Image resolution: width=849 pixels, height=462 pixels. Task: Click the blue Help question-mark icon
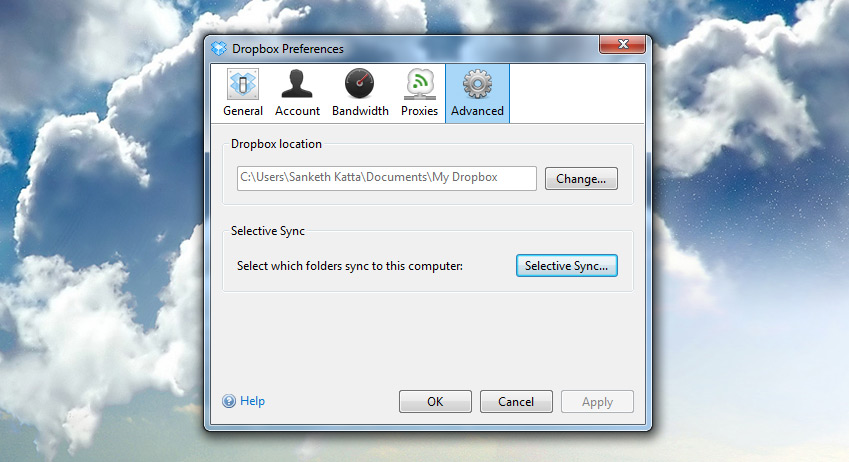(x=229, y=401)
